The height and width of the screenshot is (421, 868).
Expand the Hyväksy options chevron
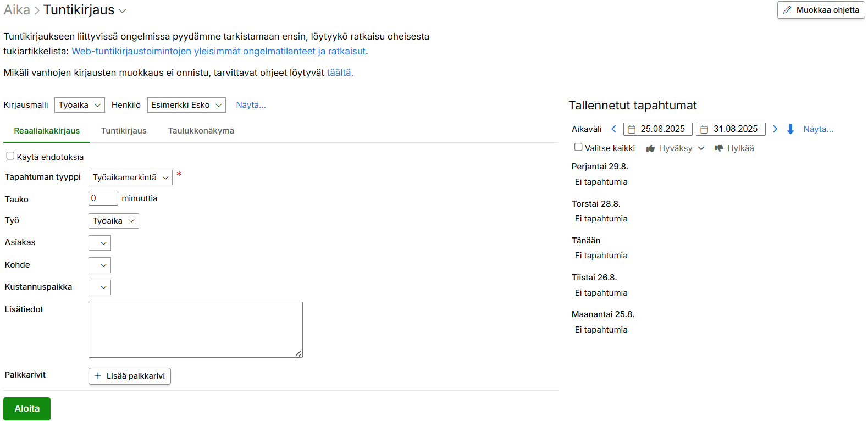[x=701, y=148]
